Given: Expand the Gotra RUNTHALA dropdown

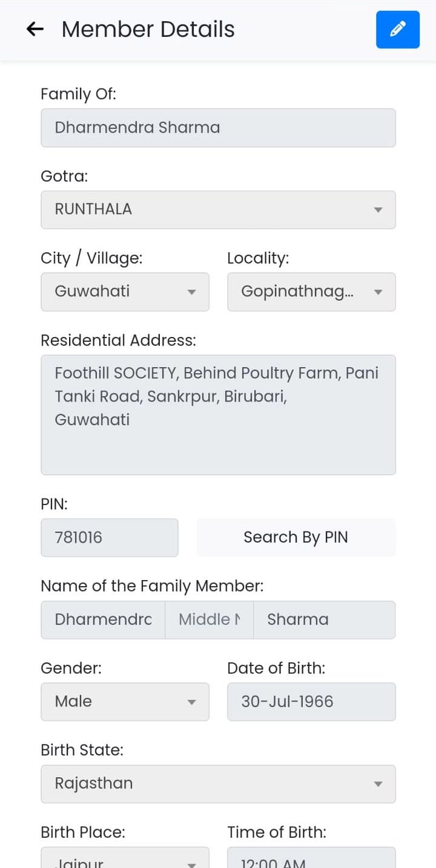Looking at the screenshot, I should 218,210.
